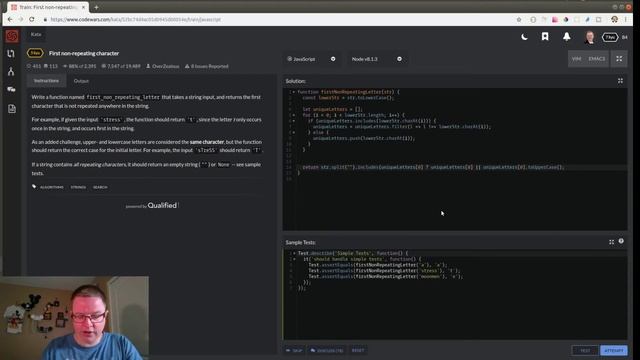
Task: Click the STRINGS tag
Action: (x=78, y=187)
